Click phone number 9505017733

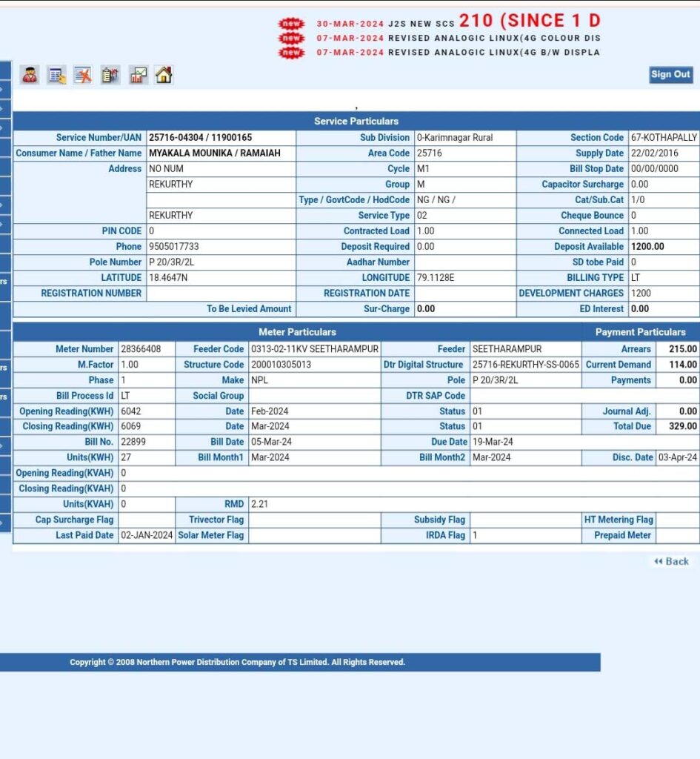pyautogui.click(x=173, y=246)
